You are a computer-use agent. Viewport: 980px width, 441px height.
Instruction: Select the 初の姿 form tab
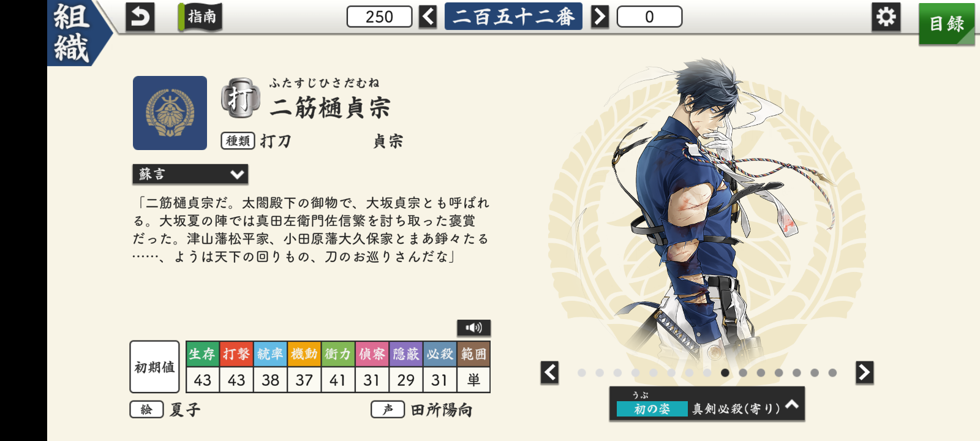point(652,409)
